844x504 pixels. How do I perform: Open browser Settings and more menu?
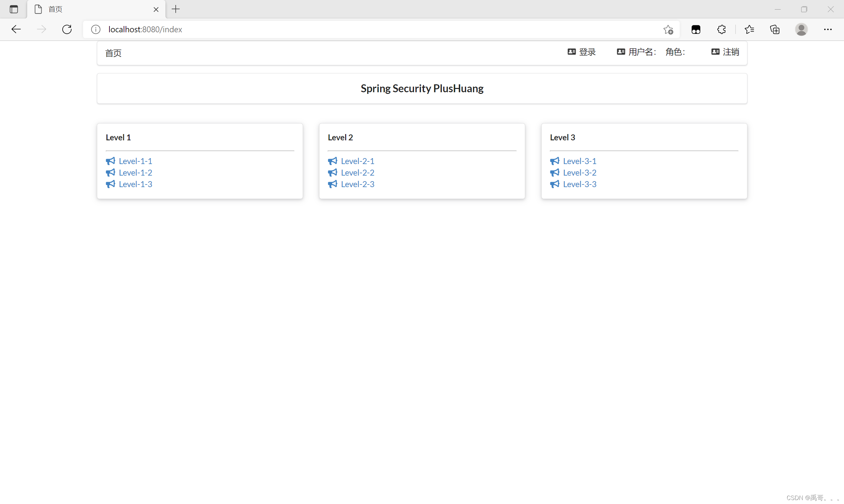point(828,30)
